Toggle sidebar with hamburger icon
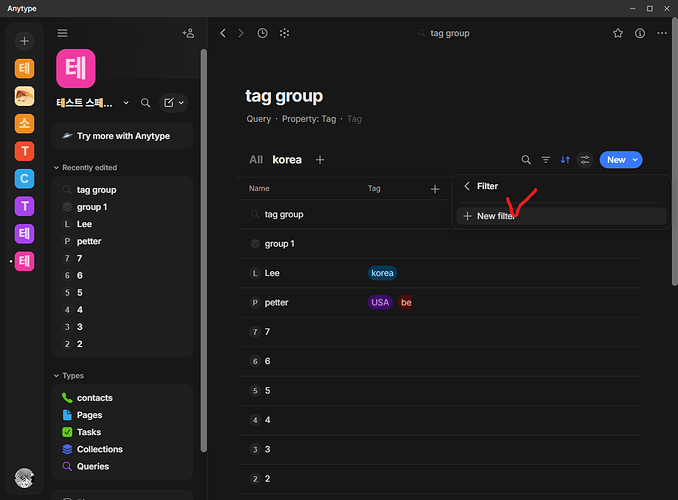 click(x=62, y=33)
